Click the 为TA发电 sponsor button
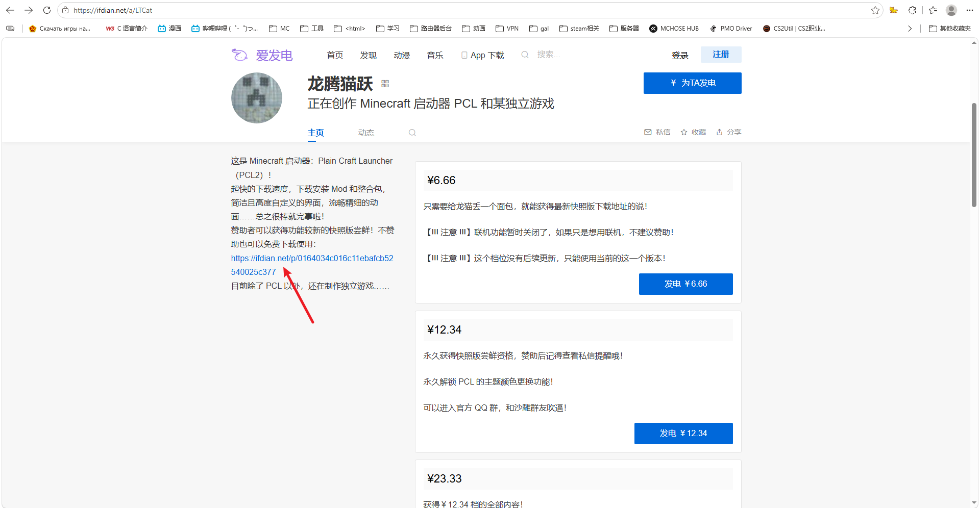Screen dimensions: 980x508 [692, 83]
